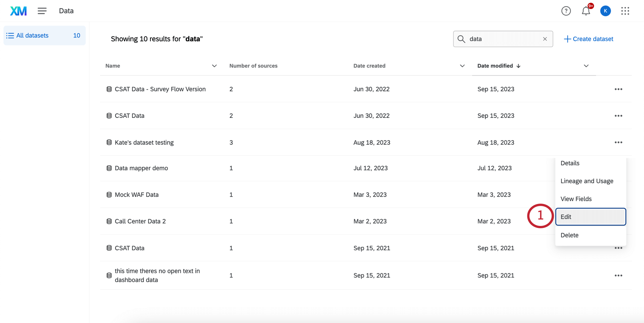
Task: Click the Create dataset button
Action: click(x=588, y=39)
